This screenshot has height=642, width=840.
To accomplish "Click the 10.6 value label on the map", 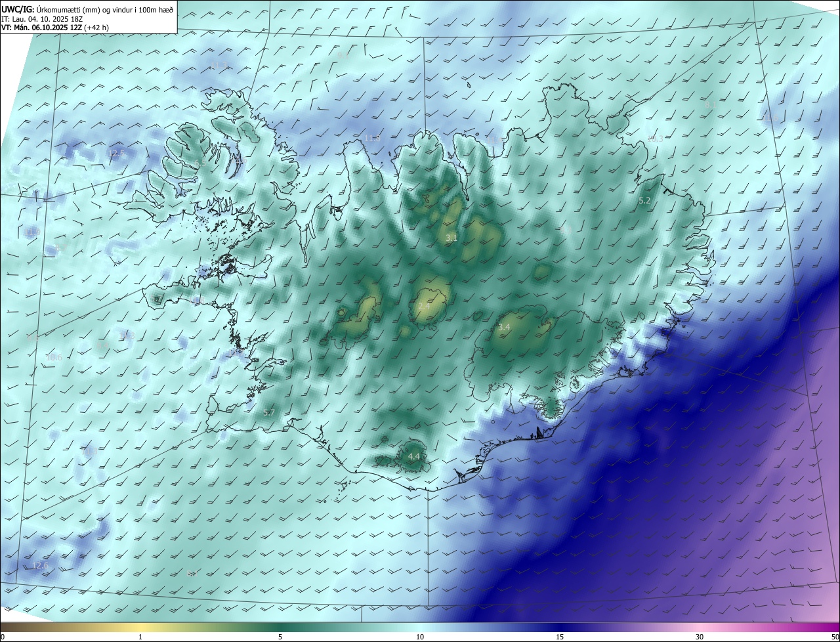I will [54, 357].
